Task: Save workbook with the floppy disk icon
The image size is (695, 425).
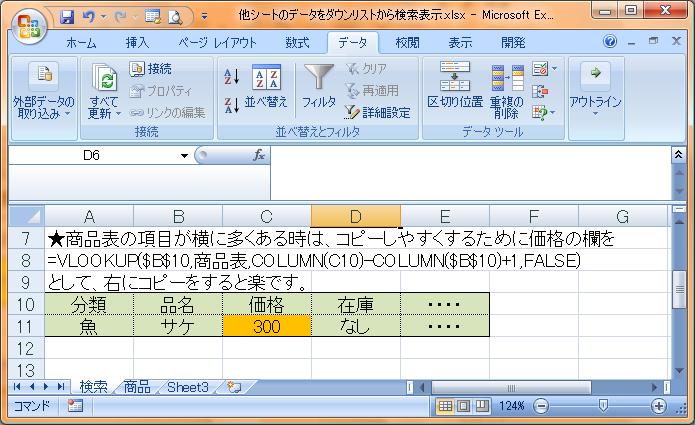Action: click(67, 17)
